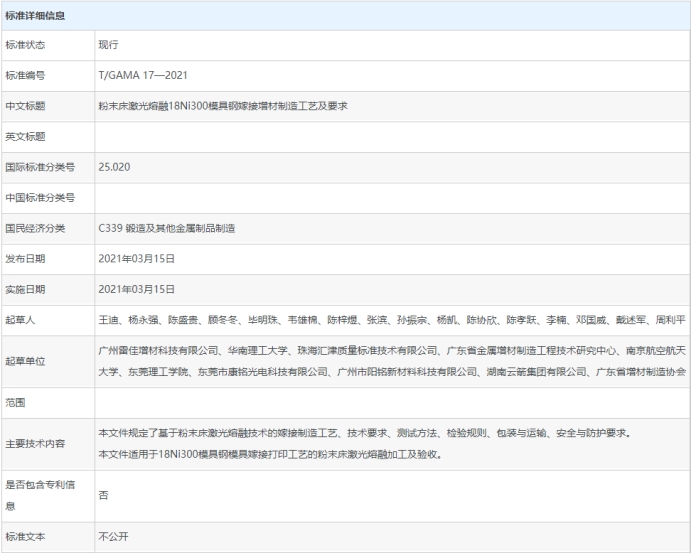Click drafter name 周利平
The width and height of the screenshot is (692, 554).
pos(670,320)
